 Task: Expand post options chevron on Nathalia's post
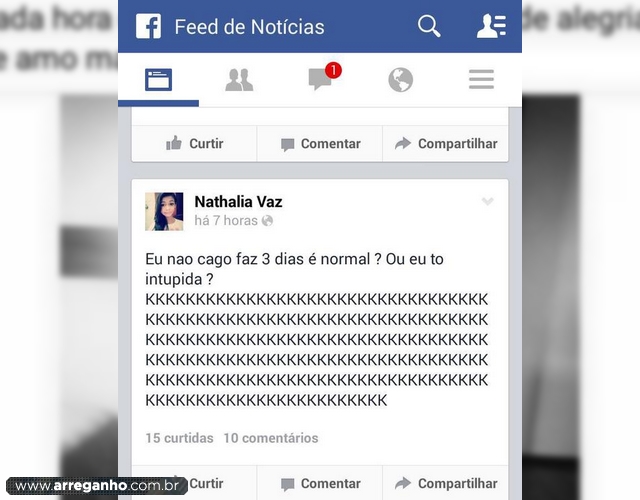point(487,201)
